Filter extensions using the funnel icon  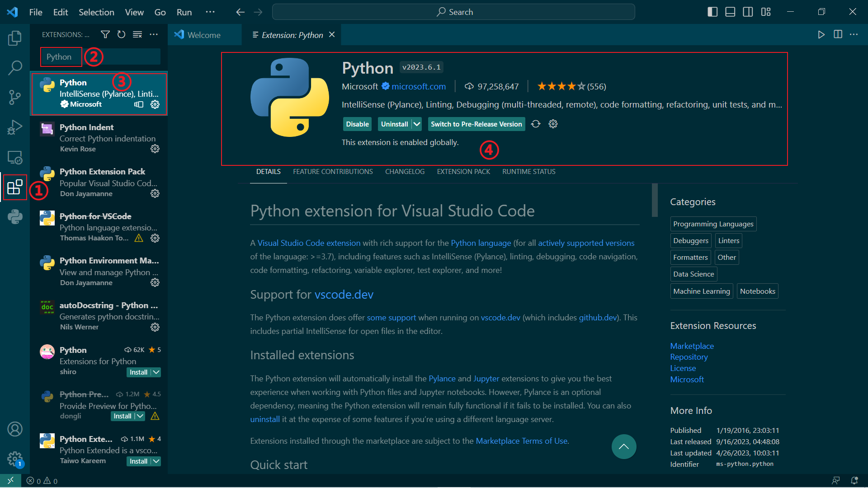point(105,34)
